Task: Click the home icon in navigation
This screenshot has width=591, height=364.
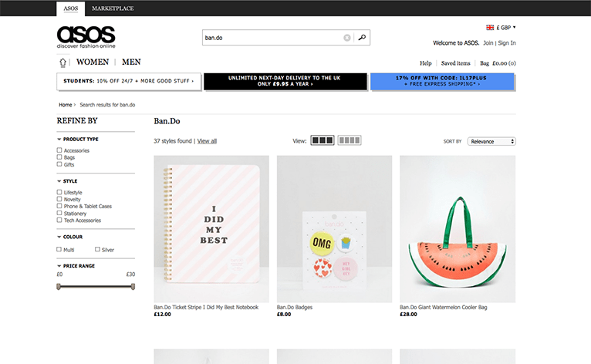Action: coord(62,62)
